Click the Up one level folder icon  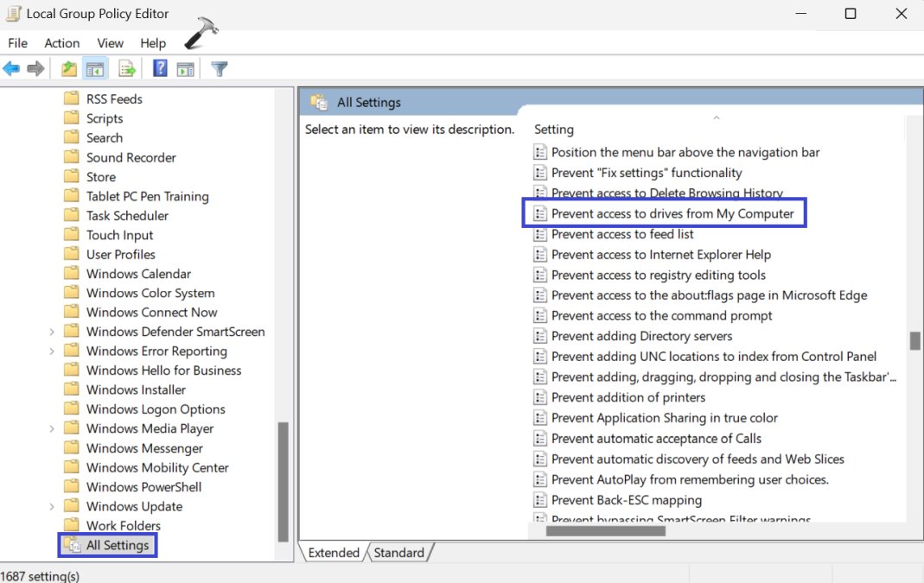click(x=69, y=68)
